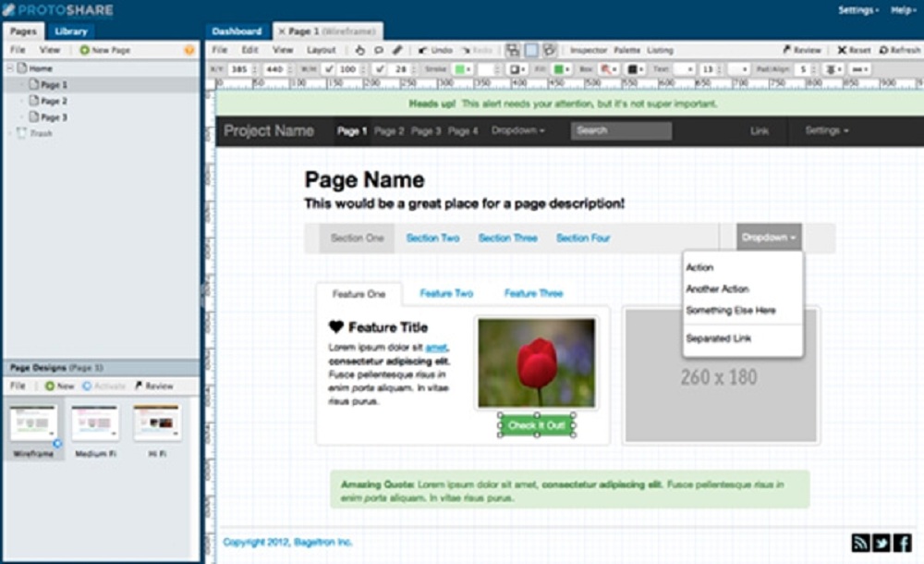Image resolution: width=924 pixels, height=564 pixels.
Task: Click the orange circle icon in Pages panel
Action: click(189, 50)
